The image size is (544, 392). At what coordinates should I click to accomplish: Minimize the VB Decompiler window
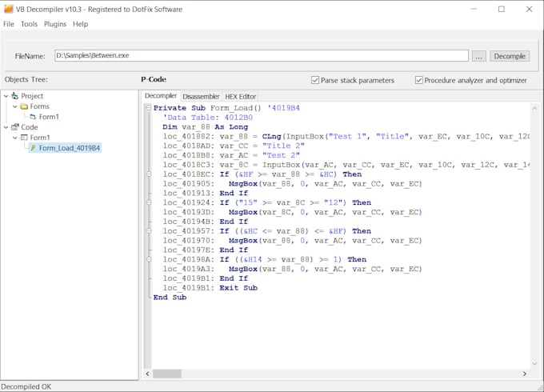[474, 9]
